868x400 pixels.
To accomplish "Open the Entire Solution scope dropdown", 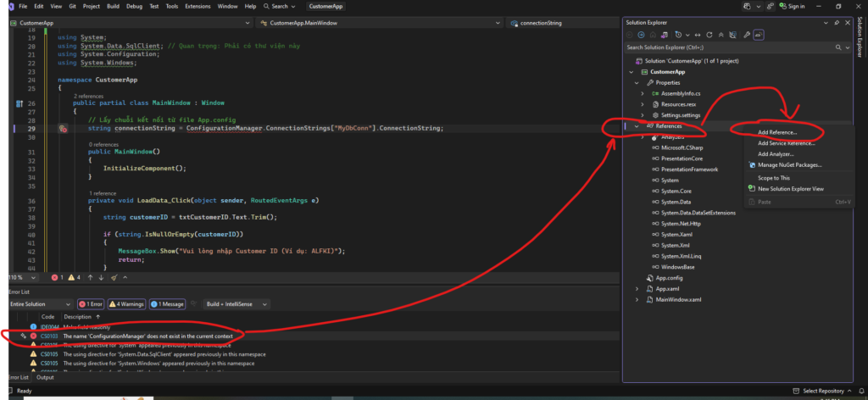I will coord(40,304).
